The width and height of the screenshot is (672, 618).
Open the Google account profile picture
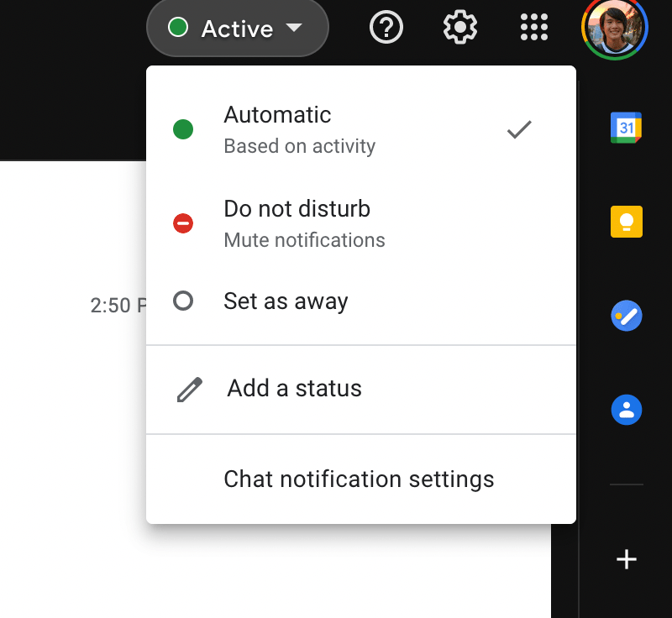point(615,29)
